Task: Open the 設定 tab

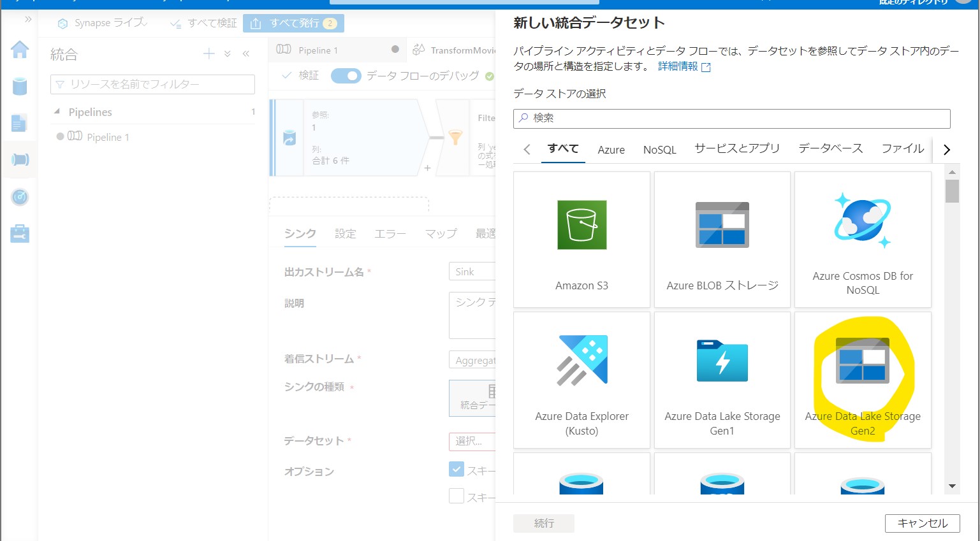Action: point(346,234)
